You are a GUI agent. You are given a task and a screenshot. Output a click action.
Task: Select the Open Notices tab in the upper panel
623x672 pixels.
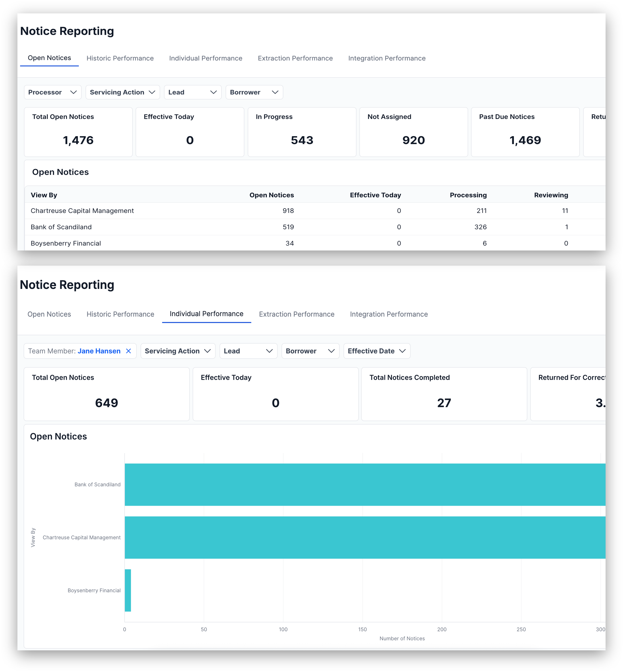(49, 58)
